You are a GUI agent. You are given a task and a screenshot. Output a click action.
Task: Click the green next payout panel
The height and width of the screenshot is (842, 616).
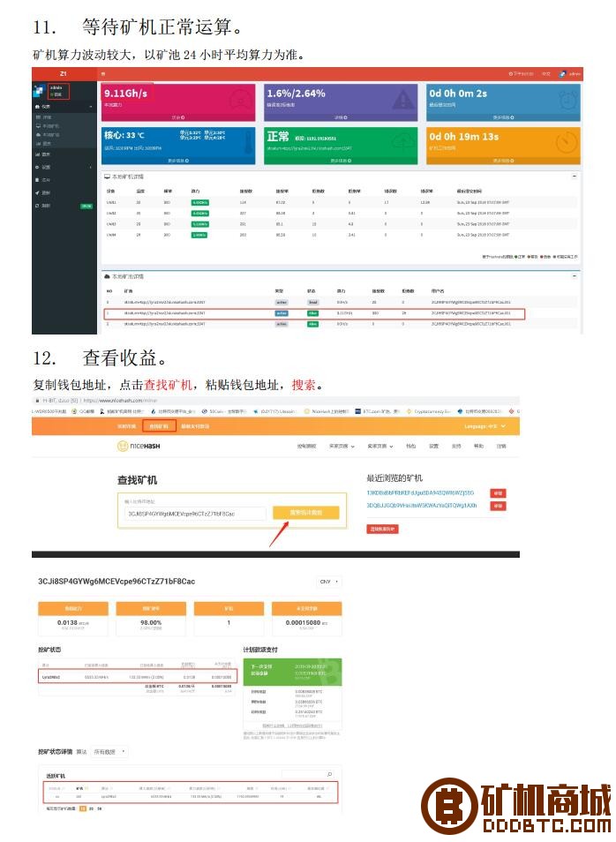pos(293,672)
